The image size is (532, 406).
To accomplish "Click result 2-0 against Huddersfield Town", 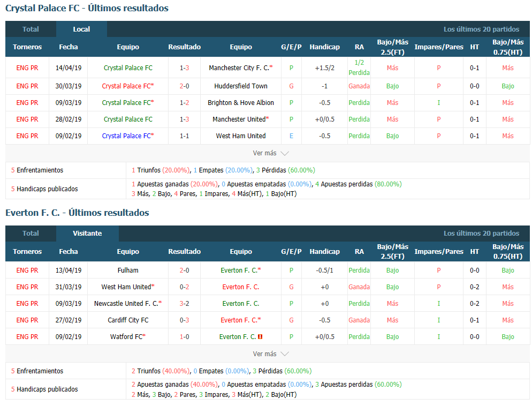I will (184, 86).
